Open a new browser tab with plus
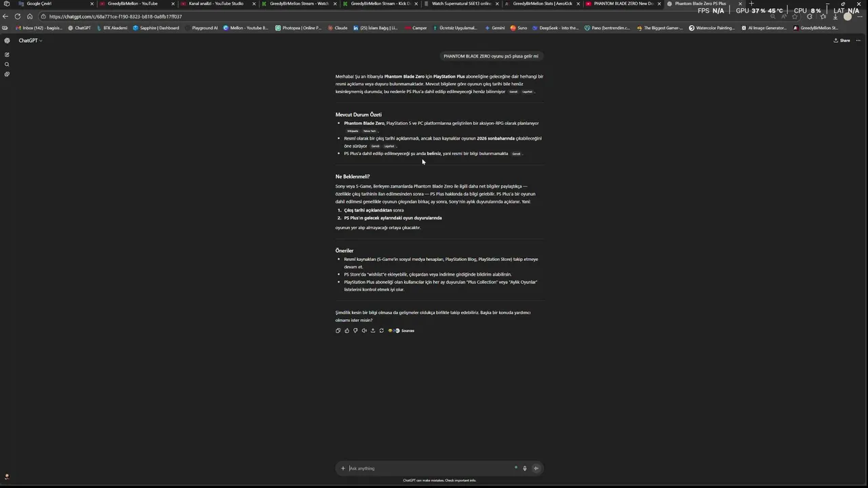Viewport: 868px width, 488px height. pyautogui.click(x=751, y=3)
